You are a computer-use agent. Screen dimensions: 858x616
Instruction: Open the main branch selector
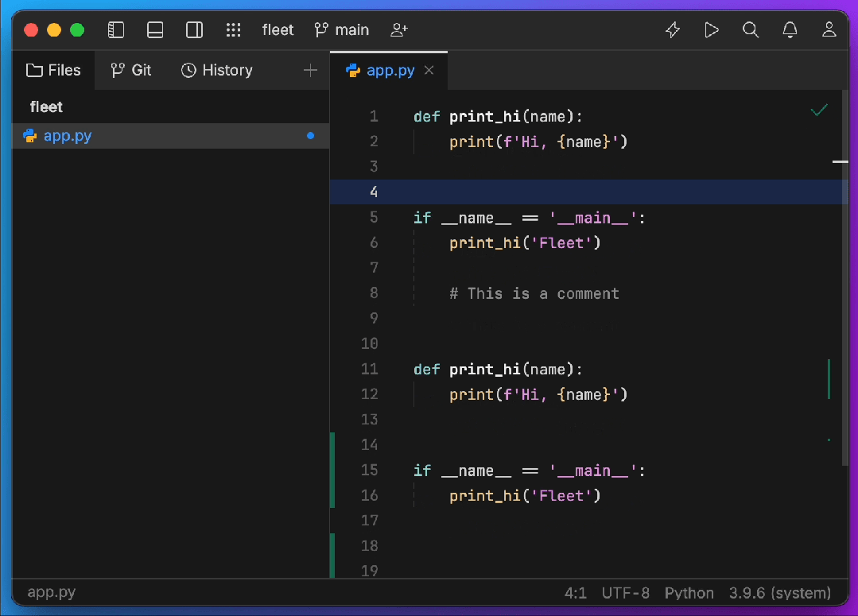(x=342, y=30)
